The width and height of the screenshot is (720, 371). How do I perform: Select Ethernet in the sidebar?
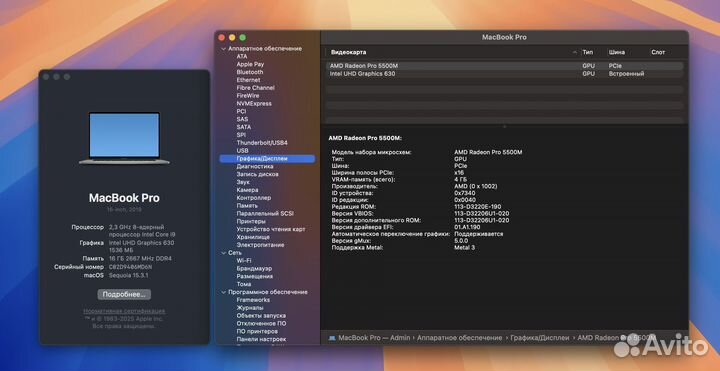(248, 80)
